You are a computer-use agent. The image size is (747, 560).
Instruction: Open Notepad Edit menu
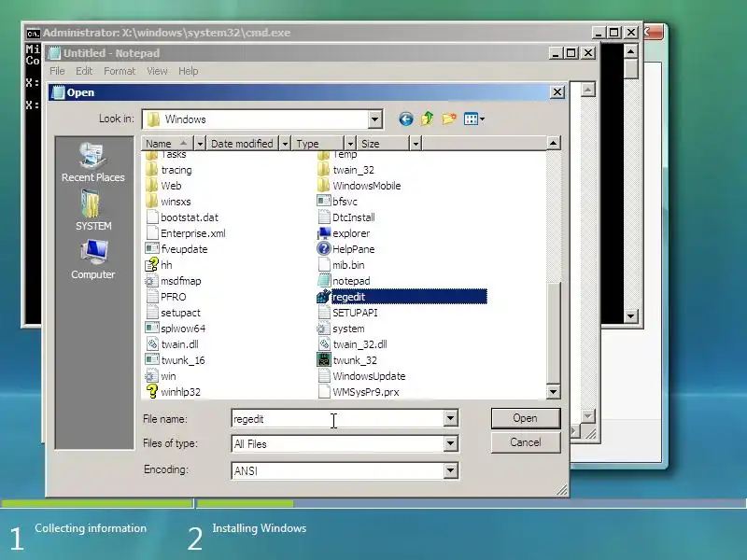click(84, 71)
